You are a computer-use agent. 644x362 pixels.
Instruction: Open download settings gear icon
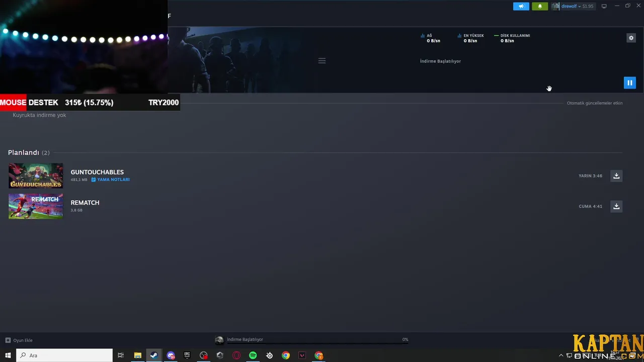(x=631, y=38)
